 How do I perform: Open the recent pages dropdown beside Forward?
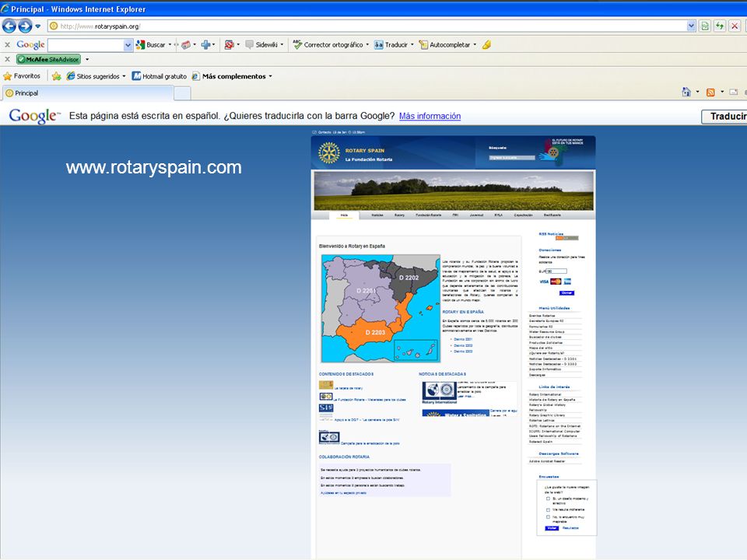38,26
